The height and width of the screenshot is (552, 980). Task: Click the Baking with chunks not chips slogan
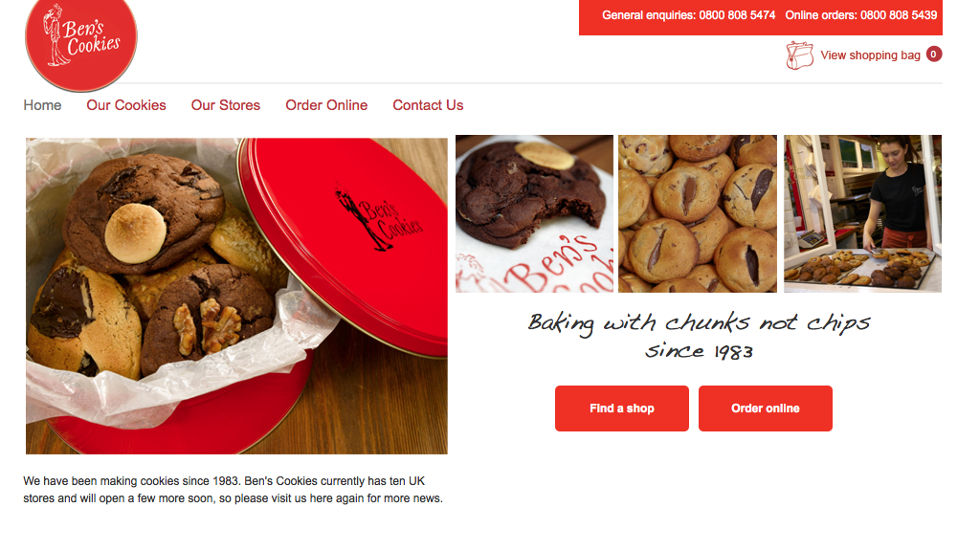(x=699, y=336)
